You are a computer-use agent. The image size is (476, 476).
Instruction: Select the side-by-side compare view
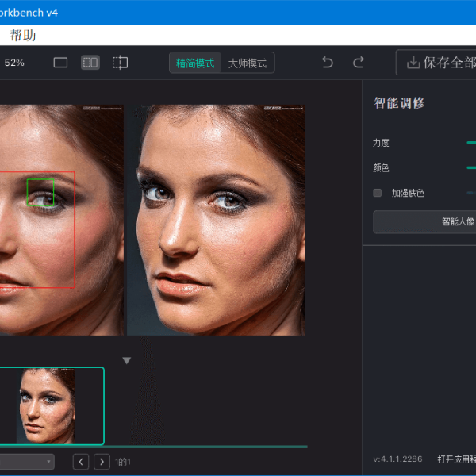pyautogui.click(x=90, y=63)
